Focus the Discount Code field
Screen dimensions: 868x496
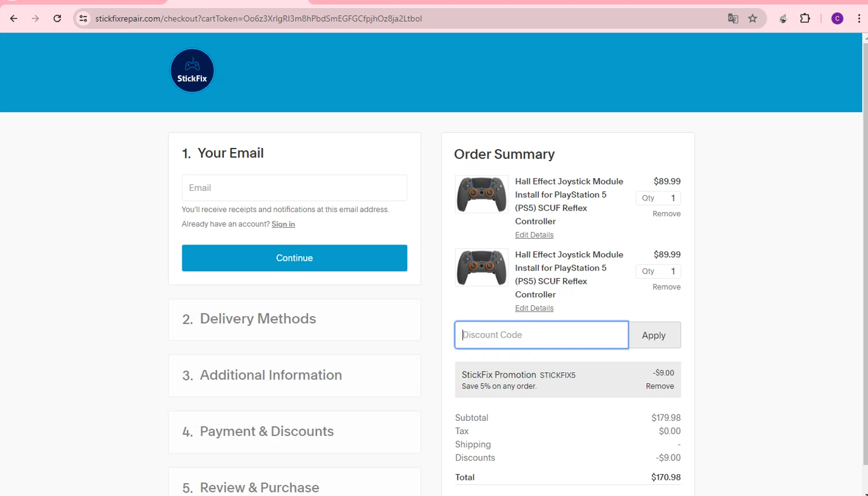pos(542,335)
